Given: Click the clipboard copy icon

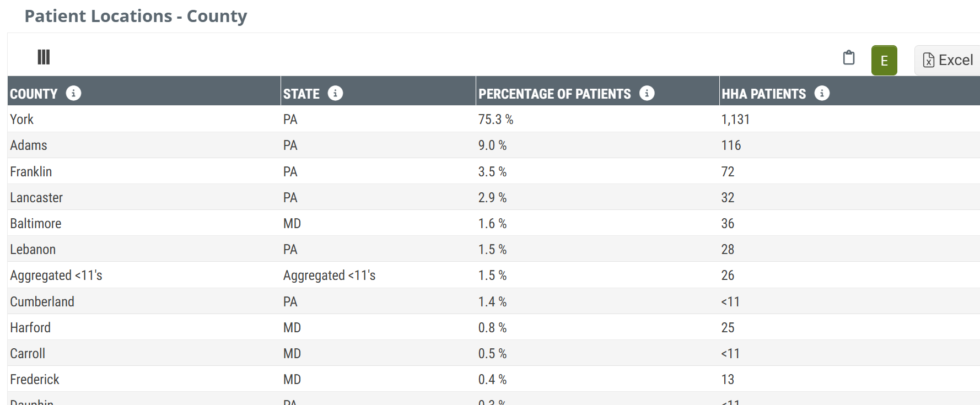Looking at the screenshot, I should point(849,58).
